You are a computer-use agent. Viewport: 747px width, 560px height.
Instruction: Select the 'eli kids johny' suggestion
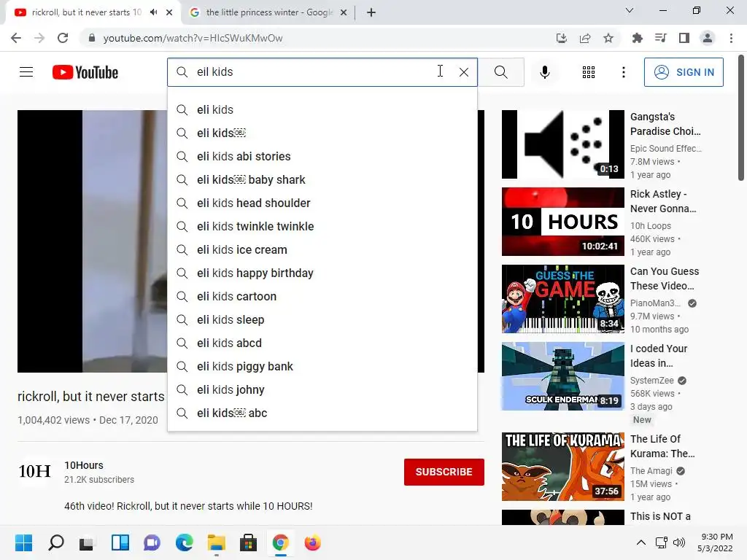[x=322, y=389]
